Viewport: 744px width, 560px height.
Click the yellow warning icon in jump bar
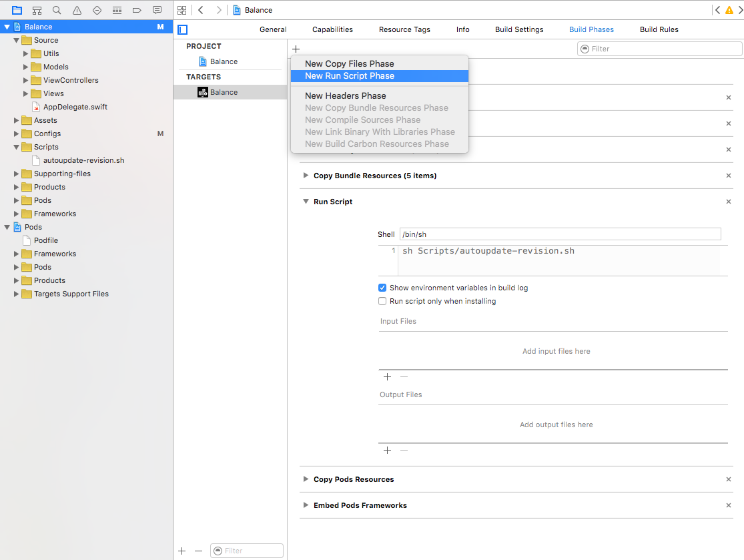click(x=729, y=10)
